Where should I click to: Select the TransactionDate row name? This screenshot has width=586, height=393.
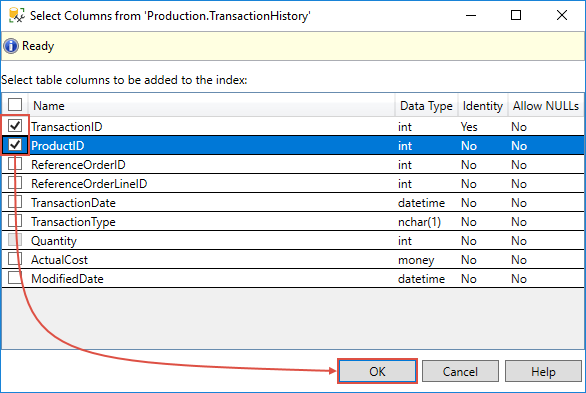(73, 203)
